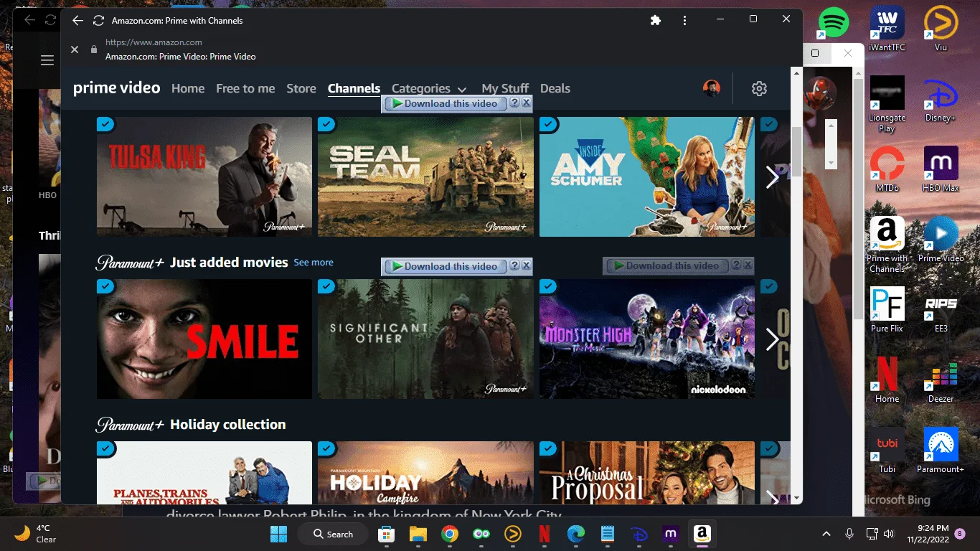Open the Windows Start menu
Image resolution: width=980 pixels, height=551 pixels.
(279, 534)
